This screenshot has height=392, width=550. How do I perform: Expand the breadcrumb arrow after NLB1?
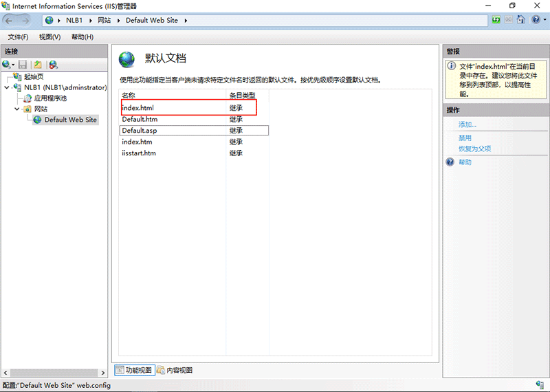tap(91, 21)
